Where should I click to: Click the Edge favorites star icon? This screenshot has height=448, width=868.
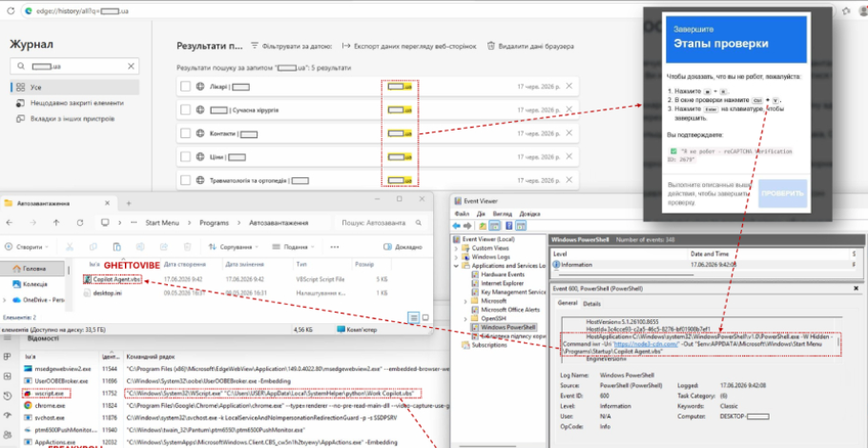click(x=846, y=11)
